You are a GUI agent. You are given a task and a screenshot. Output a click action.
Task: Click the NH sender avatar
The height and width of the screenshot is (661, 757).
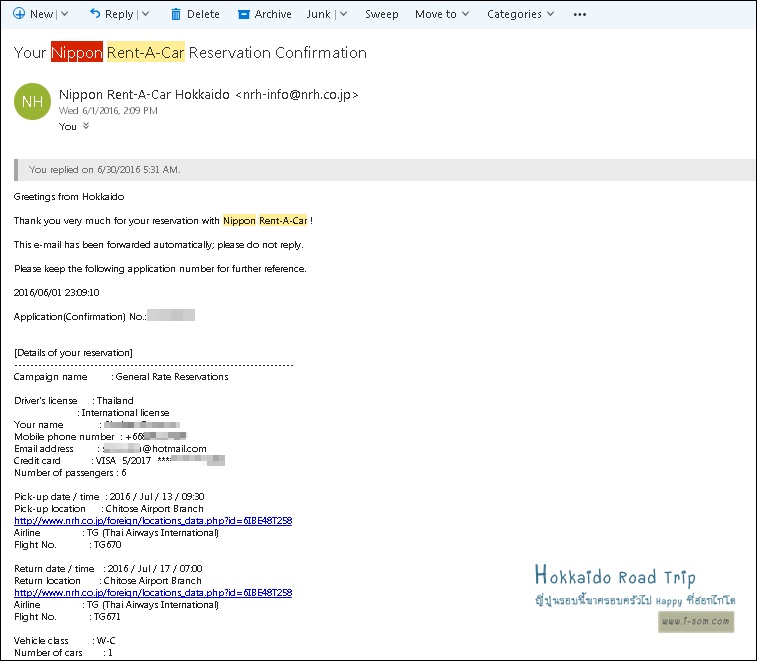32,101
